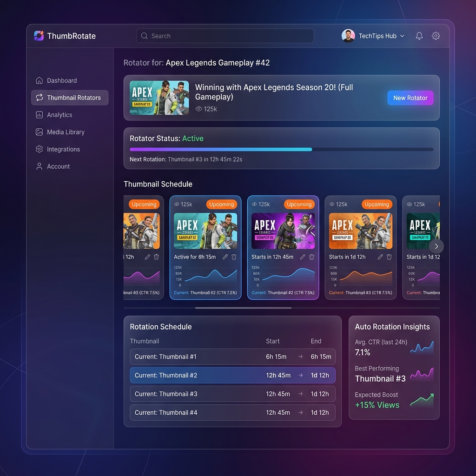The image size is (476, 476).
Task: Open Dashboard from the sidebar
Action: (62, 80)
